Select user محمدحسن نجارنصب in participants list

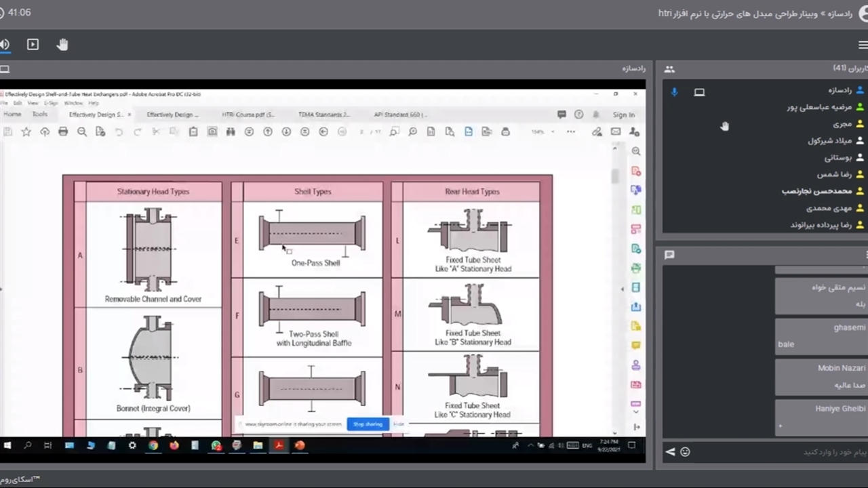[816, 191]
